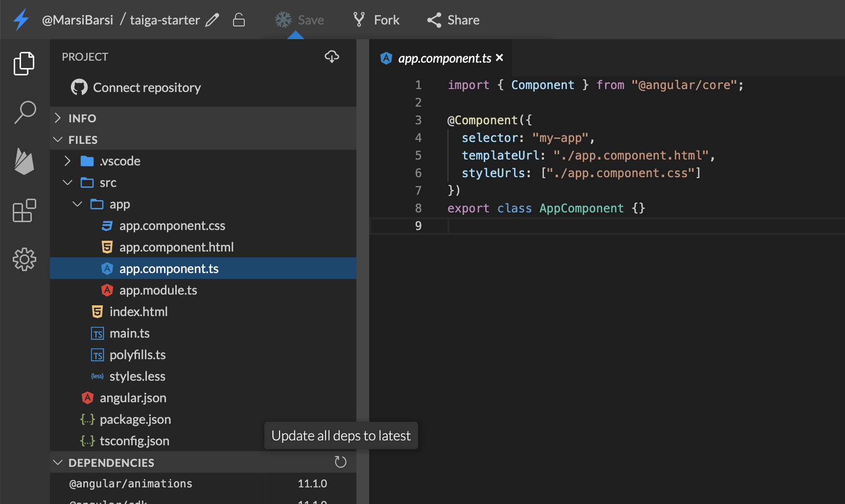The width and height of the screenshot is (845, 504).
Task: Collapse the FILES section
Action: click(x=57, y=139)
